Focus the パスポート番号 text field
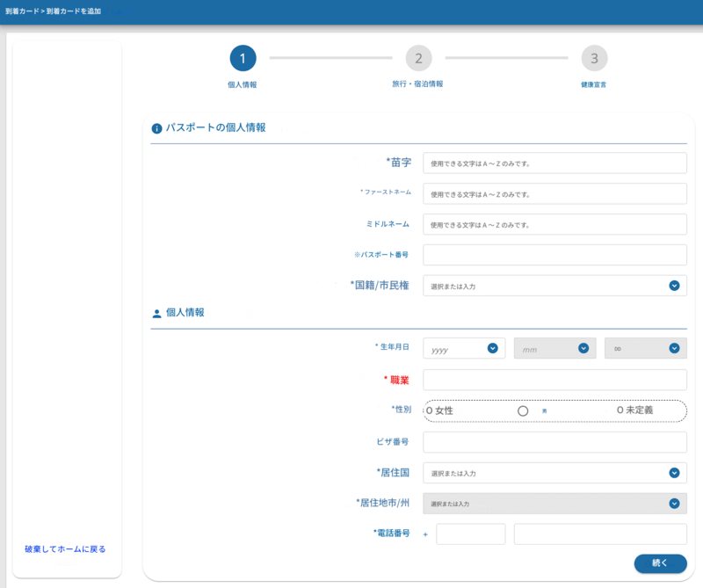 pyautogui.click(x=554, y=255)
